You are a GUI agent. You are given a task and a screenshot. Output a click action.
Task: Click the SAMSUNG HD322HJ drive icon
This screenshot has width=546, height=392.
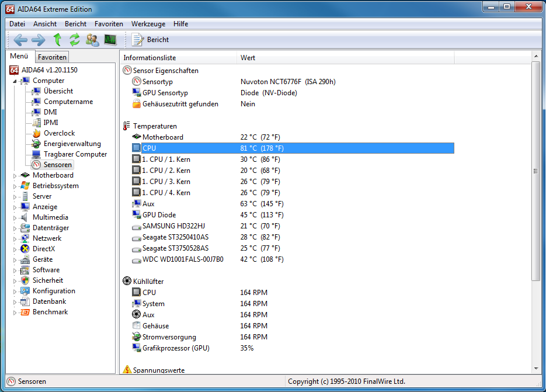(137, 227)
